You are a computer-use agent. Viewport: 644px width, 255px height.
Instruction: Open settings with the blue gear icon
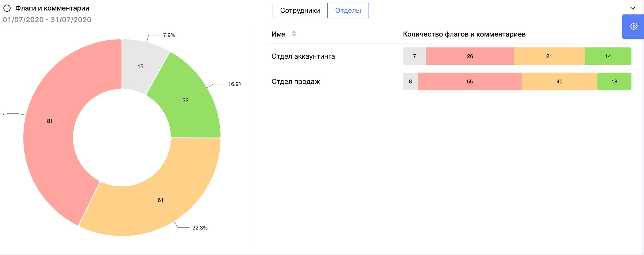pos(634,27)
